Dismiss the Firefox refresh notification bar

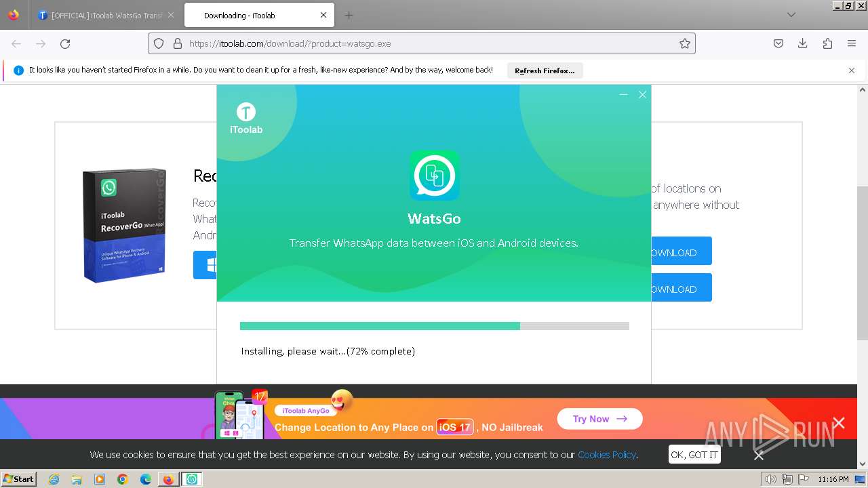coord(852,70)
